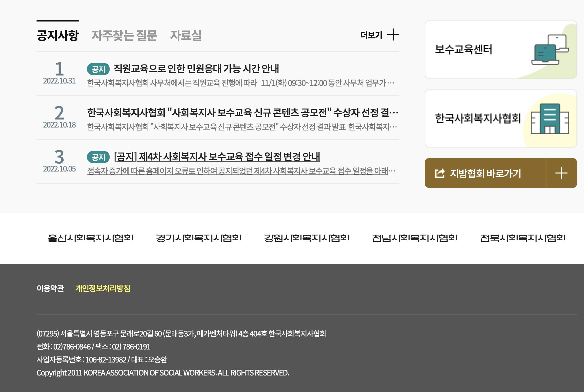This screenshot has height=392, width=584.
Task: Open 이용약관 in footer
Action: [50, 288]
